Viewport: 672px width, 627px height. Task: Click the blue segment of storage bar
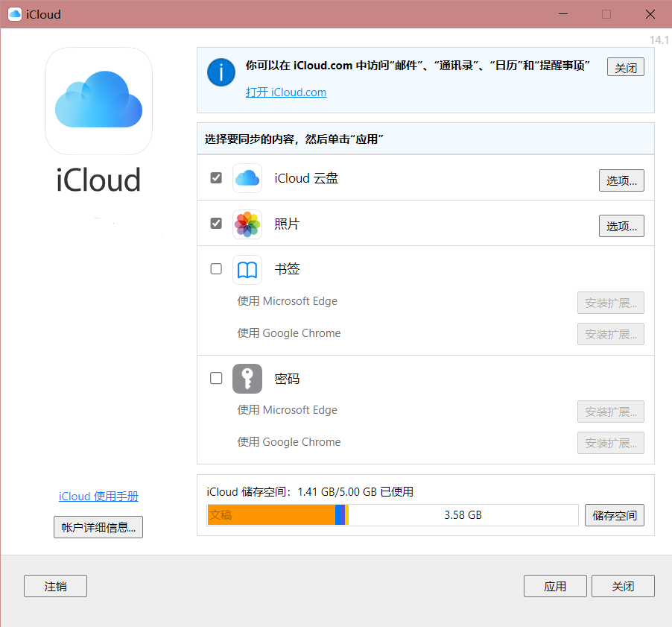[340, 515]
